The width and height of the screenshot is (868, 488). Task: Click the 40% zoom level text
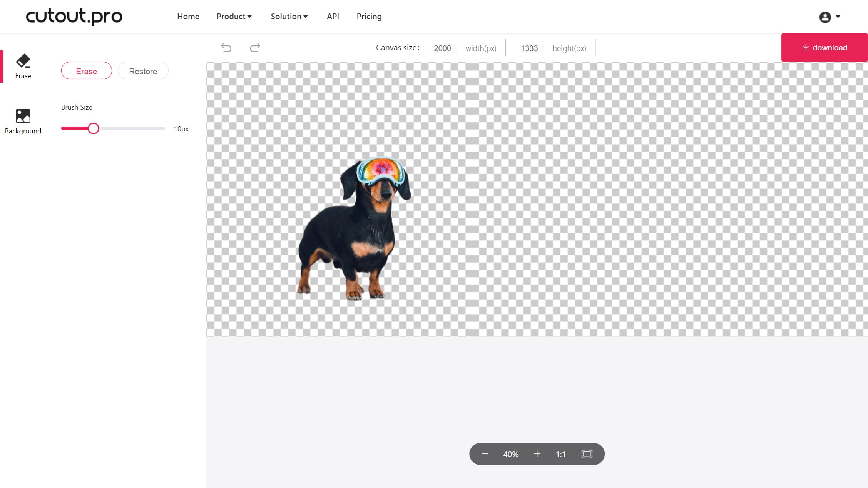pyautogui.click(x=511, y=455)
